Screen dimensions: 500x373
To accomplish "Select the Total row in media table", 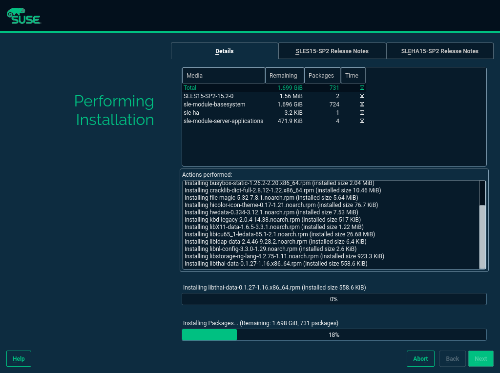I will [x=274, y=88].
